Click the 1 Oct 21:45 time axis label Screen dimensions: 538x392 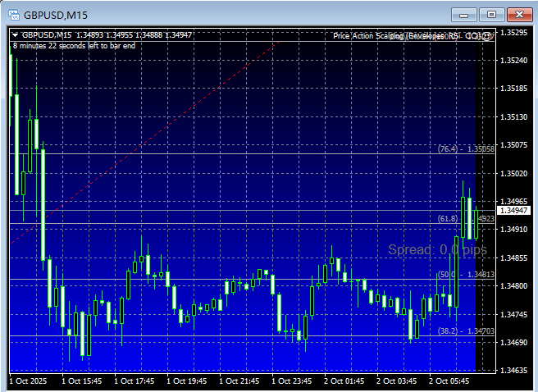(240, 381)
